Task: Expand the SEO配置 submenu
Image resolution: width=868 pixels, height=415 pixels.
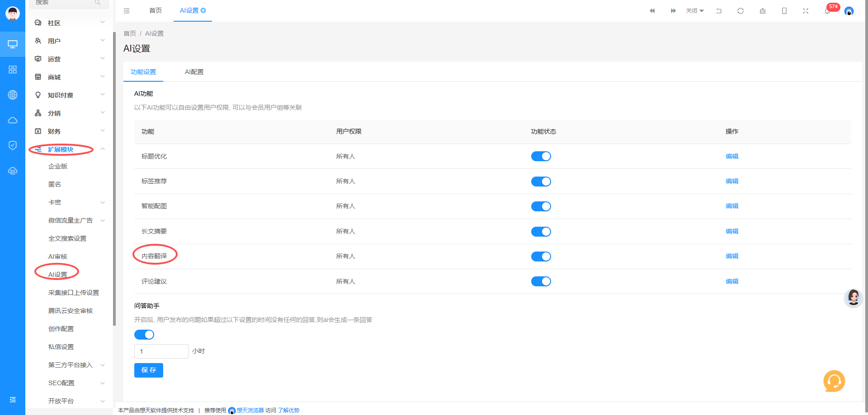Action: click(x=69, y=383)
